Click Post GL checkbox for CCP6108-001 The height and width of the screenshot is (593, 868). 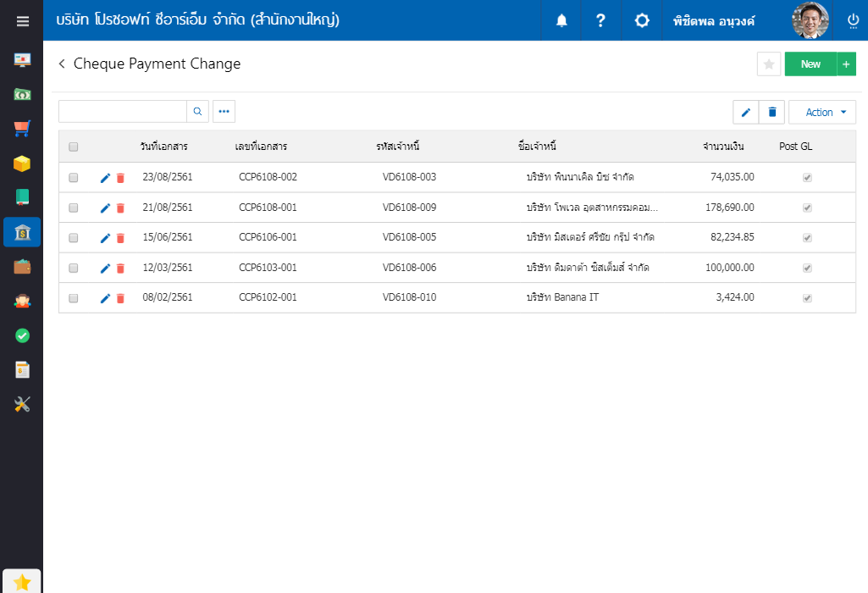click(807, 208)
